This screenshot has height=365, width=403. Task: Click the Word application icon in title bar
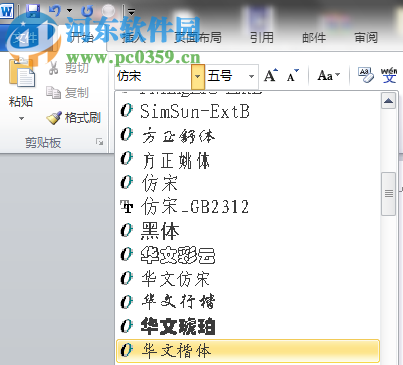pos(6,11)
